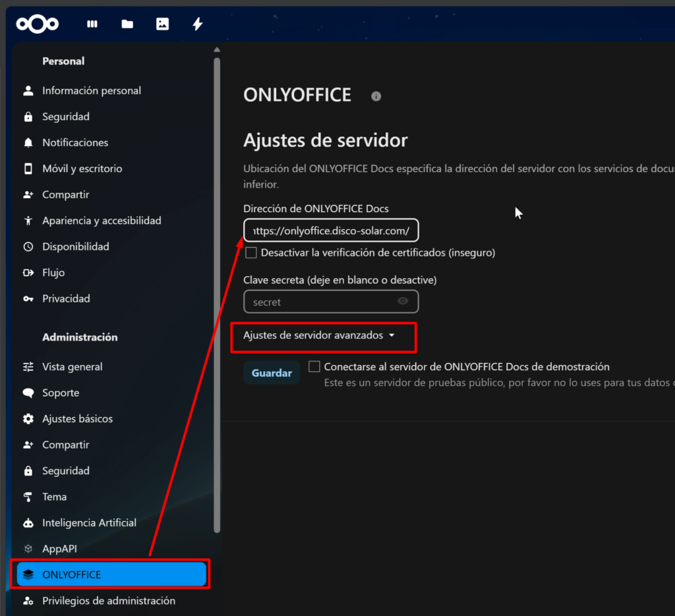Focus the Dirección de ONLYOFFICE Docs field
This screenshot has height=616, width=675.
pos(331,231)
